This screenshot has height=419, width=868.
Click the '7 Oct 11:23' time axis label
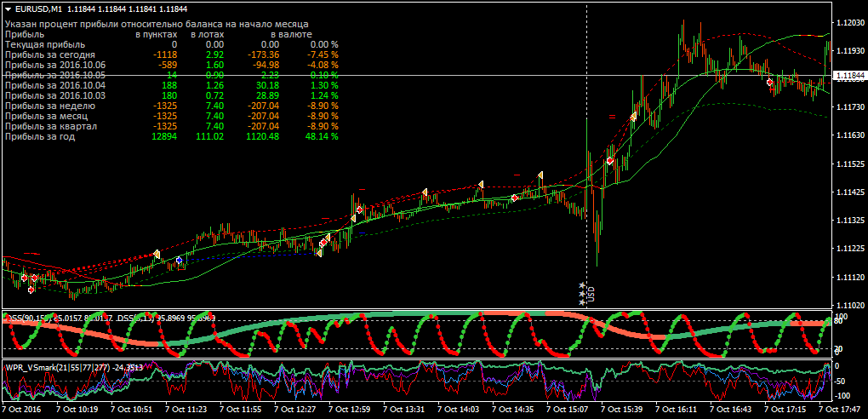click(187, 410)
